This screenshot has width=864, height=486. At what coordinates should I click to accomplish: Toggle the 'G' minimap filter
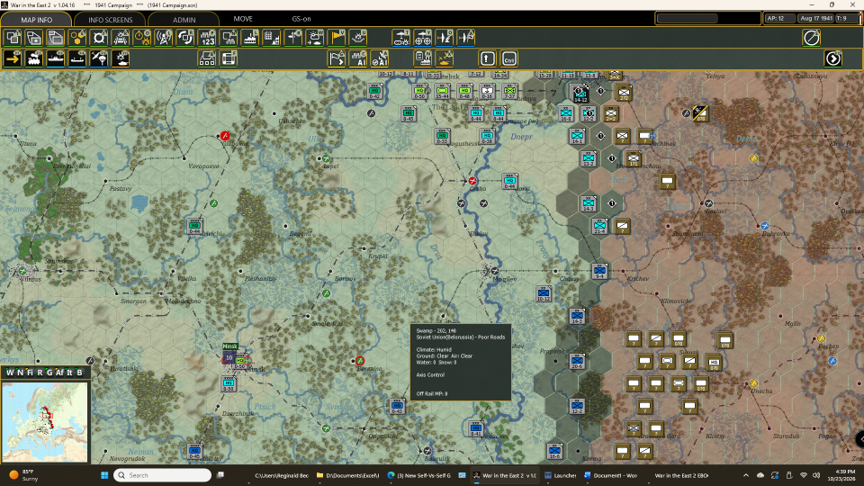(49, 372)
